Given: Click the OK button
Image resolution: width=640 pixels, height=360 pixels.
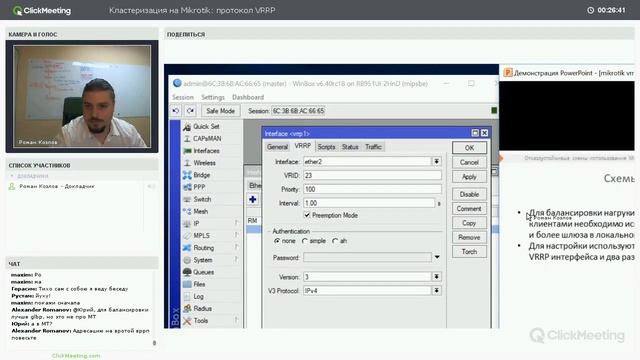Looking at the screenshot, I should pos(469,148).
